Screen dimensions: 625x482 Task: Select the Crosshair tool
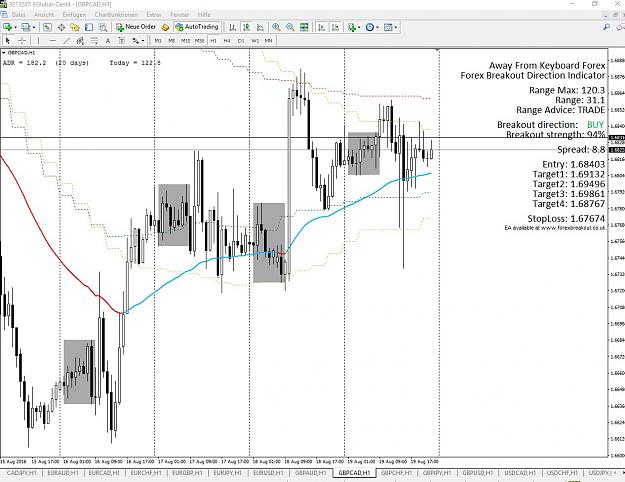pyautogui.click(x=22, y=41)
